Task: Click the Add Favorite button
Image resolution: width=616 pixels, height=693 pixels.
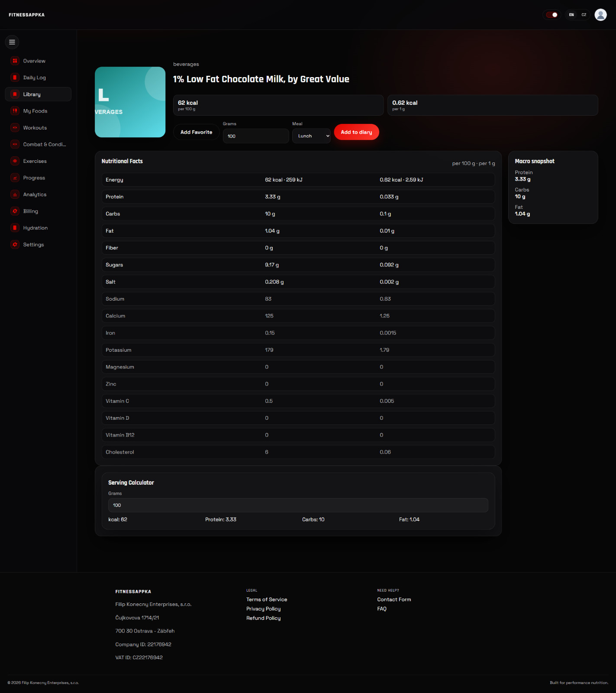Action: tap(196, 132)
